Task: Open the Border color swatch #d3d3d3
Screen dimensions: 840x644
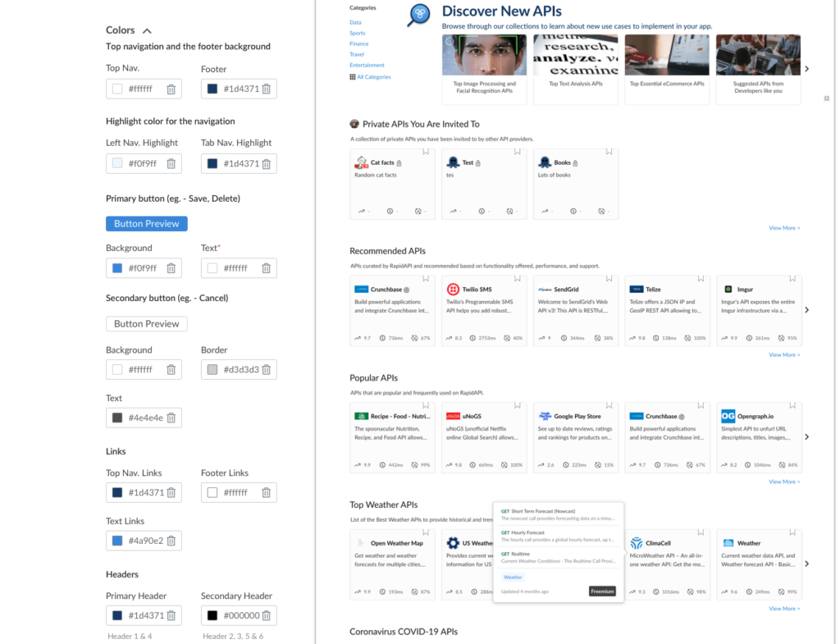Action: click(212, 370)
